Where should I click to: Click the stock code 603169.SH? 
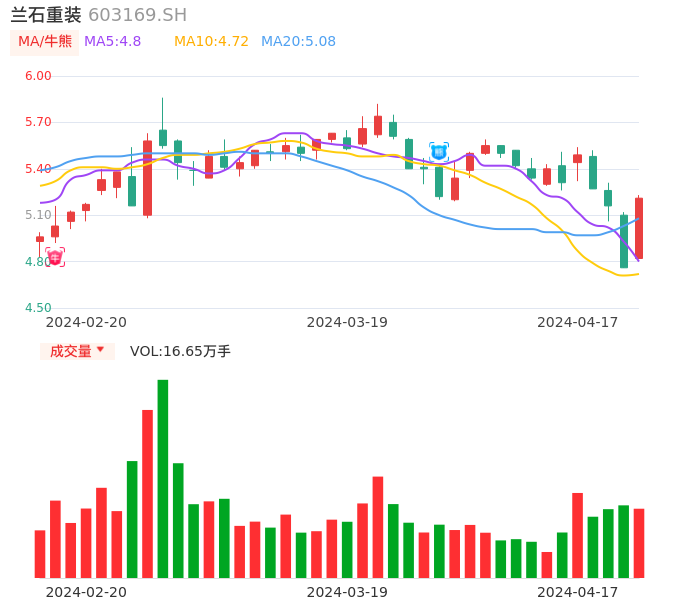click(137, 15)
